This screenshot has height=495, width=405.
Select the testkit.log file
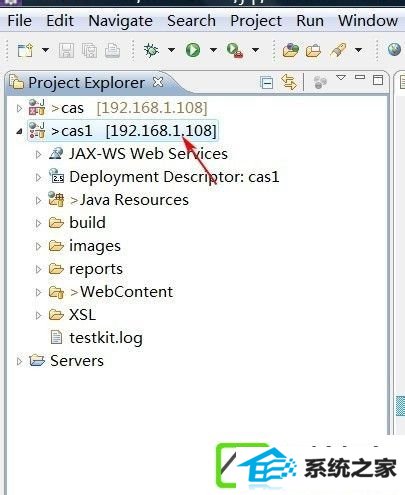pos(106,338)
